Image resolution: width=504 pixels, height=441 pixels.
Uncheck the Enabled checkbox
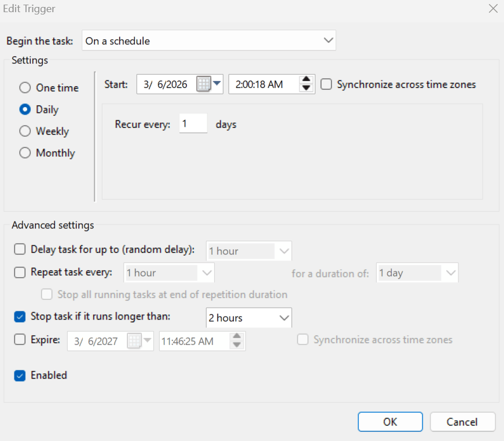[20, 376]
